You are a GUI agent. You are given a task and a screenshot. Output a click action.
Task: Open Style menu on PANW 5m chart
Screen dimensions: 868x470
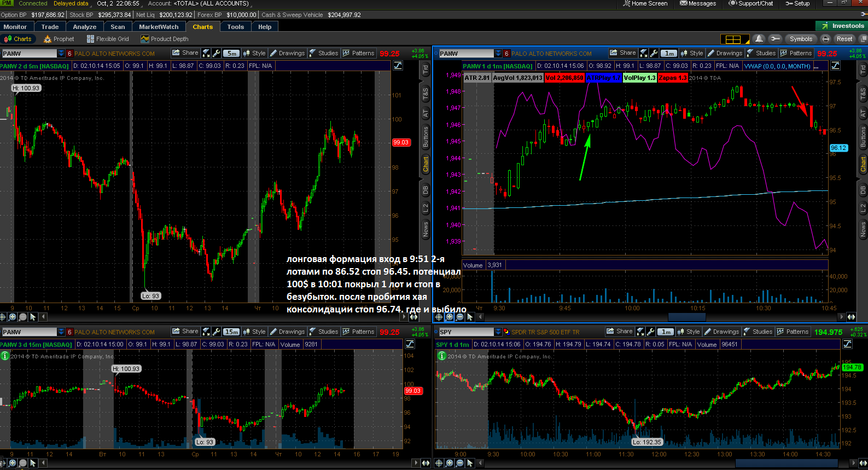pos(254,53)
